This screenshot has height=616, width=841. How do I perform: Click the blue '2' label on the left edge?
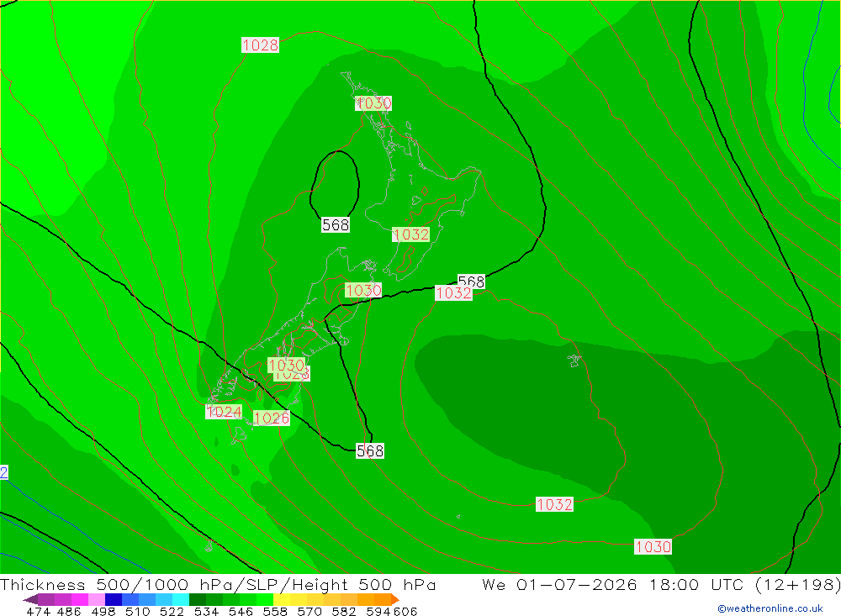point(3,472)
